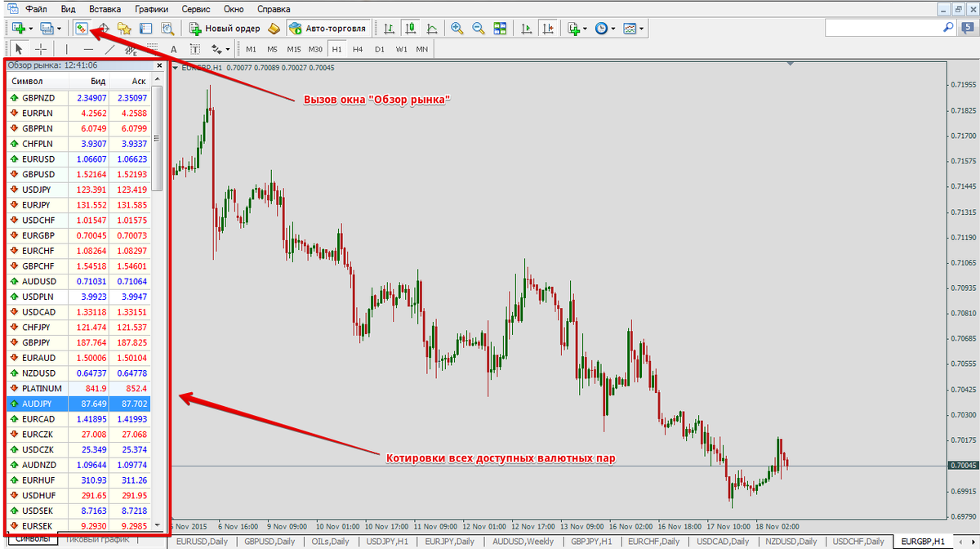Toggle chart auto-scroll on
Image resolution: width=980 pixels, height=549 pixels.
527,28
